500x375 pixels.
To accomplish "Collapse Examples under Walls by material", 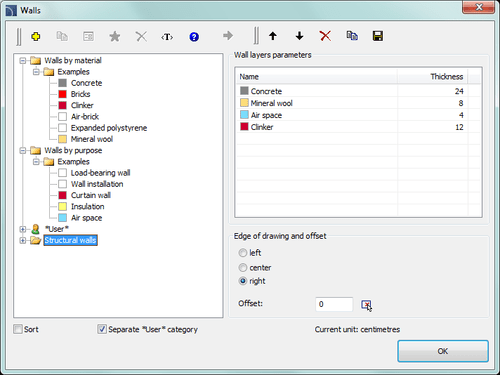I will (36, 72).
